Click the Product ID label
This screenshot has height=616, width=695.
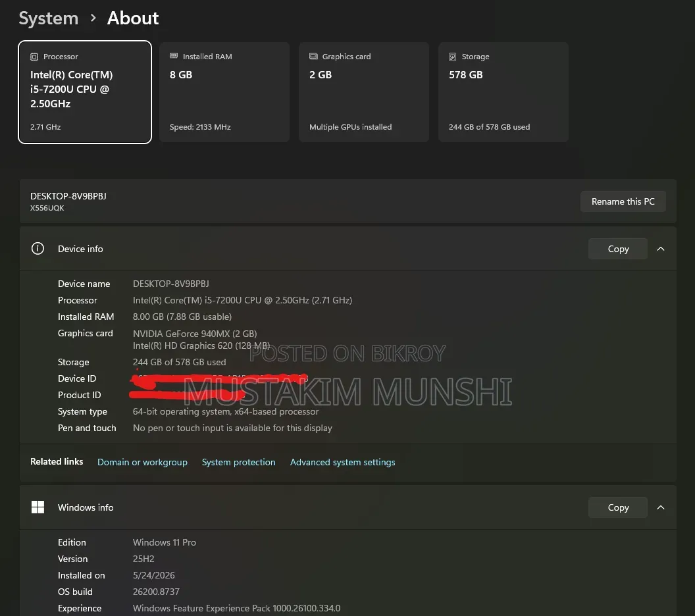click(x=80, y=395)
